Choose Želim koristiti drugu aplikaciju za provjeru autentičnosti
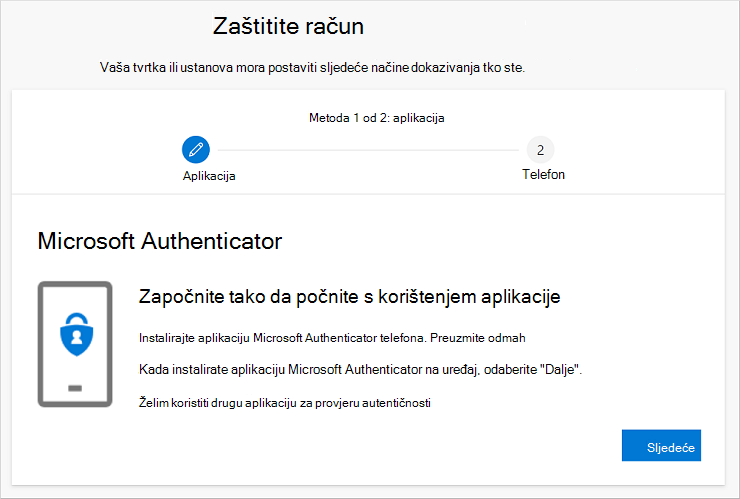The height and width of the screenshot is (499, 740). click(x=285, y=403)
